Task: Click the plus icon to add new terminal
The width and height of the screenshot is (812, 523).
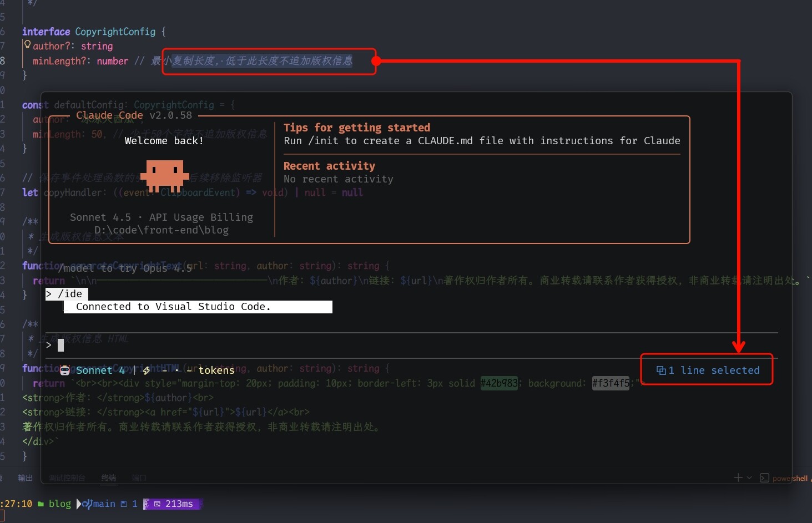Action: (738, 478)
